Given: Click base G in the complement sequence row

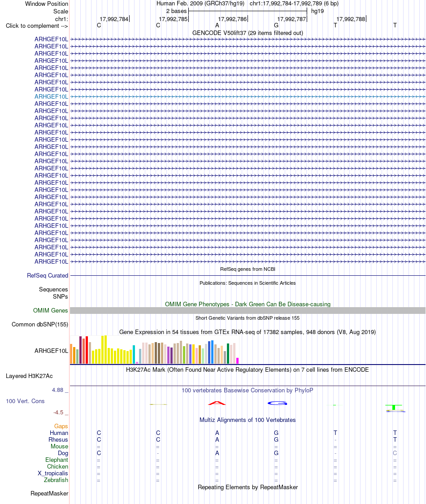Looking at the screenshot, I should point(276,26).
